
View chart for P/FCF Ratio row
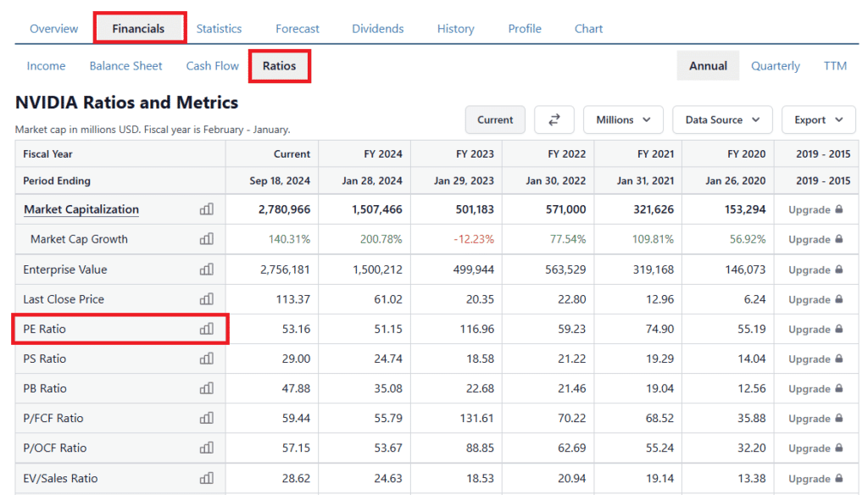206,418
